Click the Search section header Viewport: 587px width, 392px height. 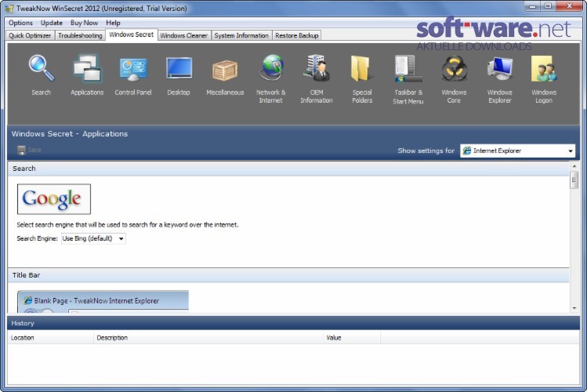tap(288, 169)
